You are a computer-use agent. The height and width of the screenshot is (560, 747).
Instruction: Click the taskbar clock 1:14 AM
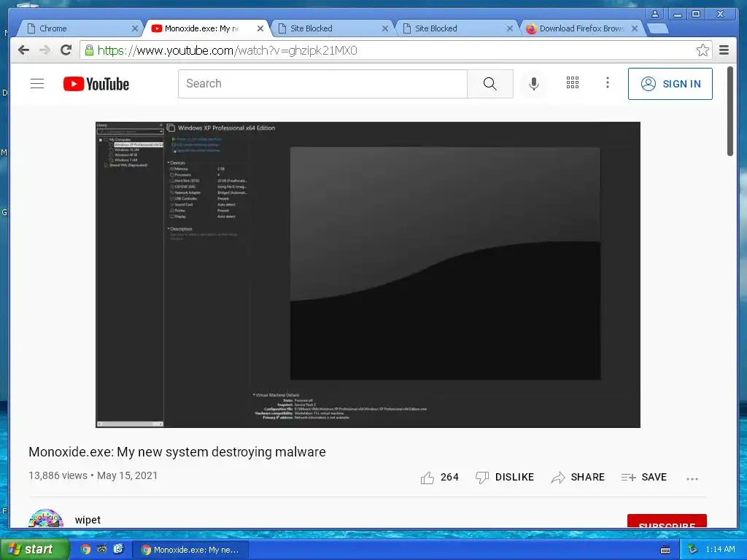pos(720,550)
